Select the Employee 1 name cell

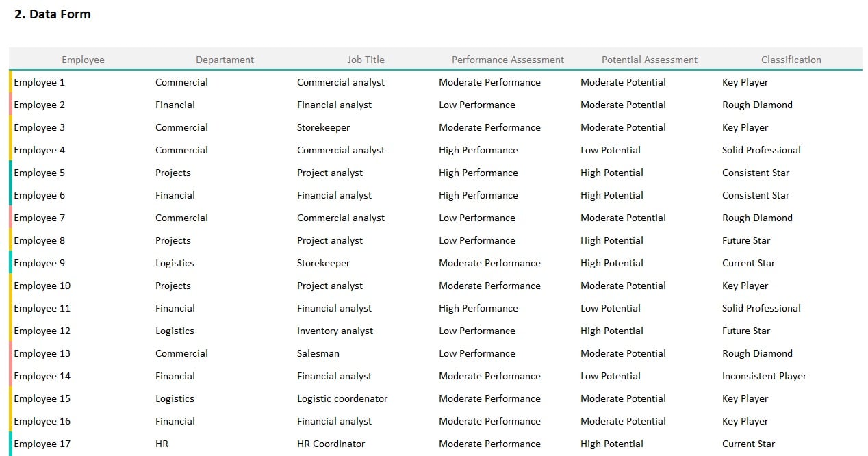tap(40, 82)
